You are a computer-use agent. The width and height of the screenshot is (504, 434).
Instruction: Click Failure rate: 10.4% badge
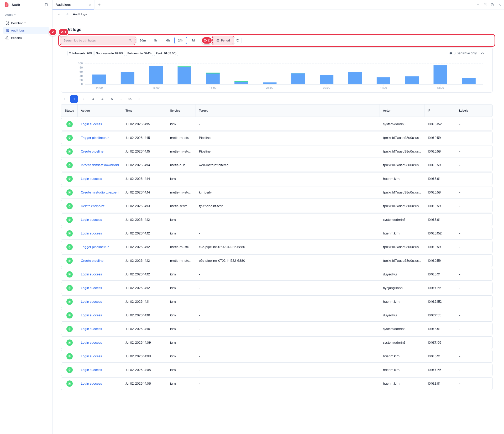pos(139,53)
